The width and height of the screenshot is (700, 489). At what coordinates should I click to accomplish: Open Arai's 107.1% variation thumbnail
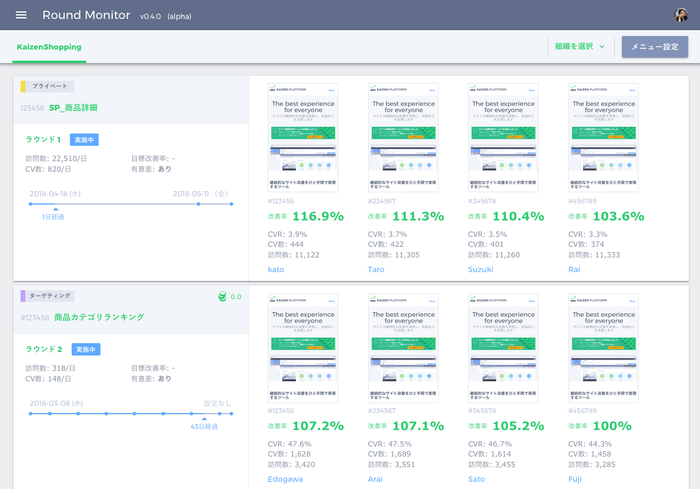coord(402,347)
